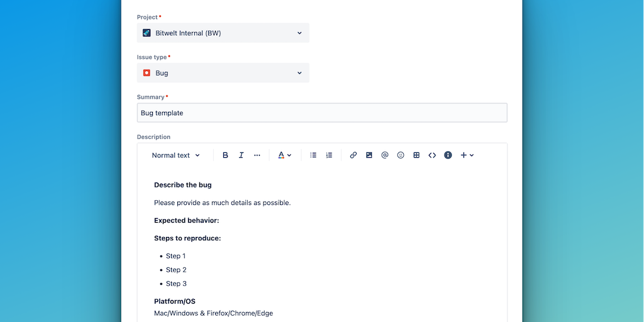Open the emoji picker
Screen dimensions: 644x322
click(401, 155)
